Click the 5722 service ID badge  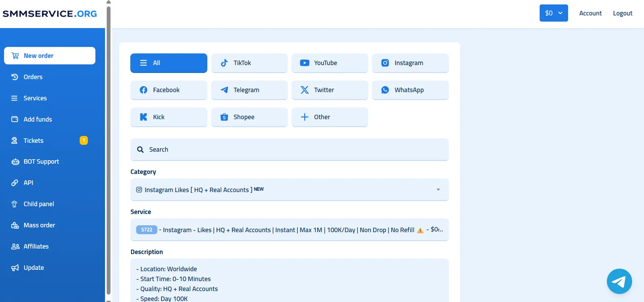coord(147,230)
